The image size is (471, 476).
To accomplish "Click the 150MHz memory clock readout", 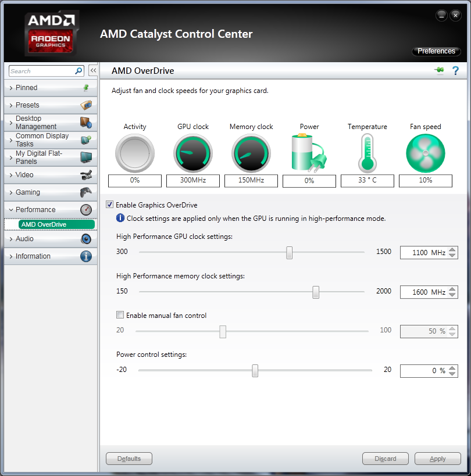I will point(251,181).
